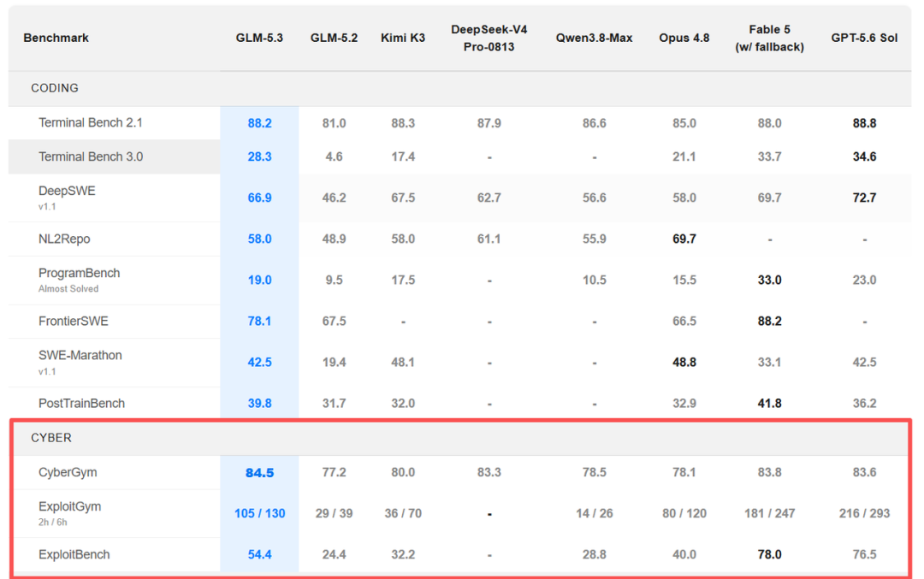Click the Benchmark column header

pyautogui.click(x=56, y=38)
